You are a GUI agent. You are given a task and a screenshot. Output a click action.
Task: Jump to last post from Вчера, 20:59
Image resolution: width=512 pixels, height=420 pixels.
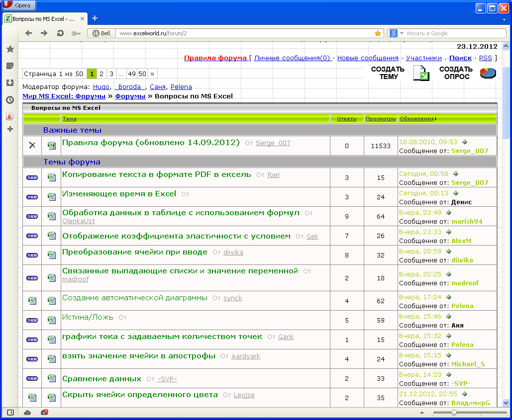(x=449, y=252)
